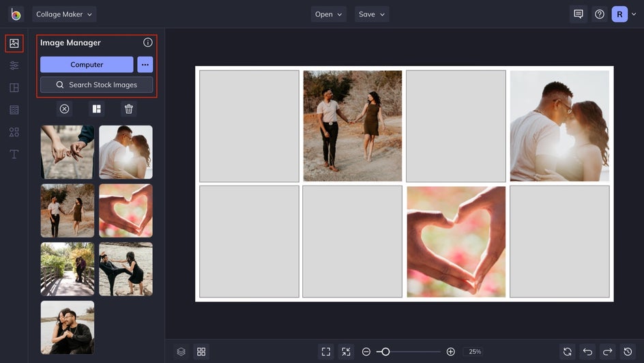Zoom out with the minus icon
Image resolution: width=644 pixels, height=363 pixels.
(366, 351)
